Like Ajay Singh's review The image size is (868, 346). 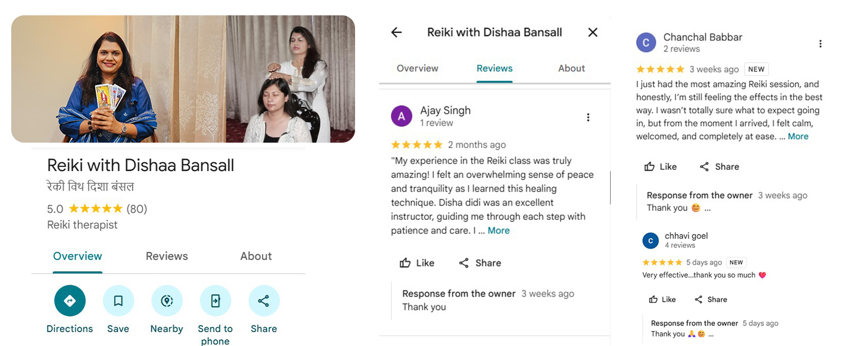(x=416, y=262)
